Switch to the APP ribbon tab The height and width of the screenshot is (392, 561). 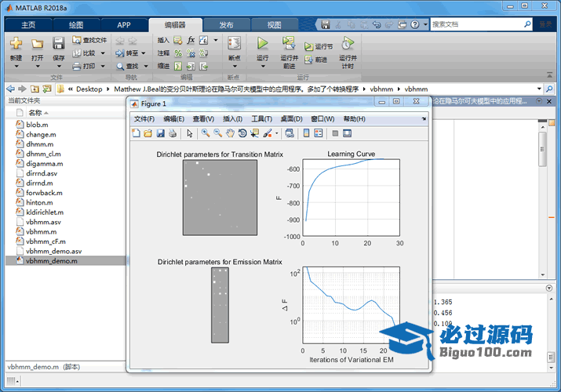click(x=124, y=25)
